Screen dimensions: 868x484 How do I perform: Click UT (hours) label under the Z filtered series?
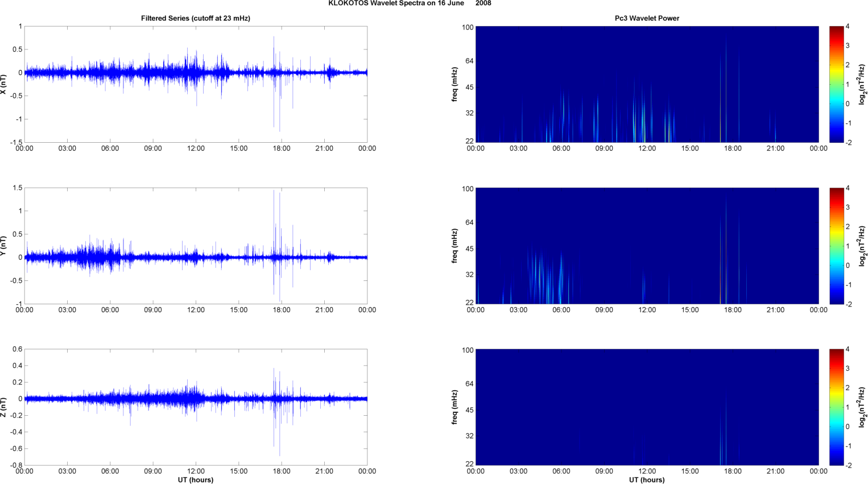tap(196, 480)
